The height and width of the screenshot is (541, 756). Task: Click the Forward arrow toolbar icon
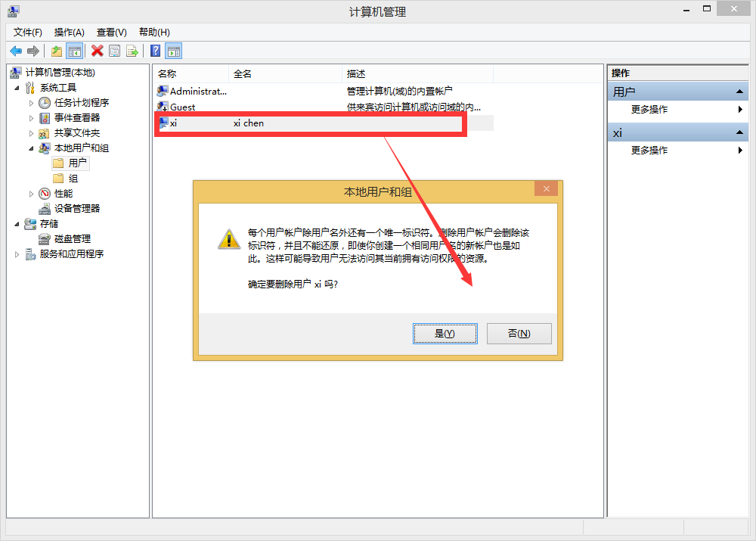pyautogui.click(x=33, y=51)
